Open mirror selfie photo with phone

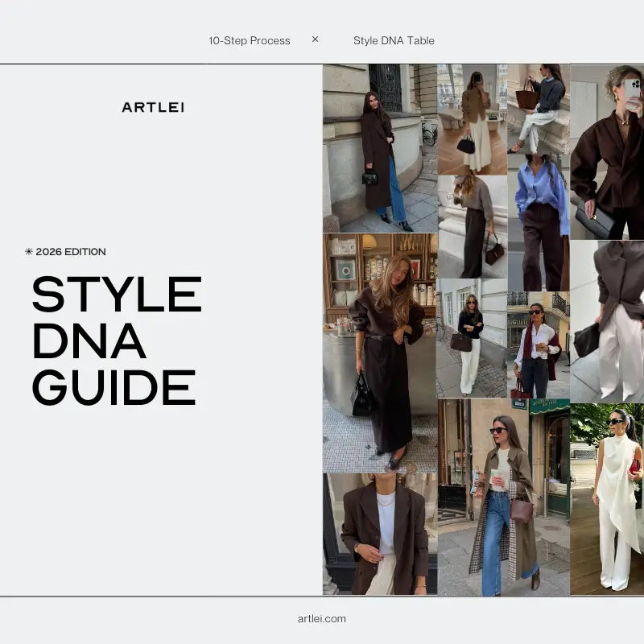click(607, 151)
